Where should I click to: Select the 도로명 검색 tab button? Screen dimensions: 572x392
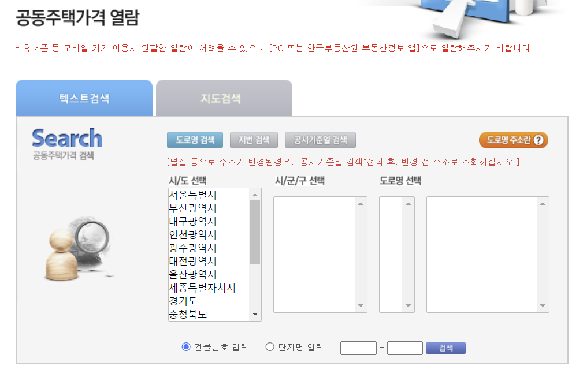point(195,140)
